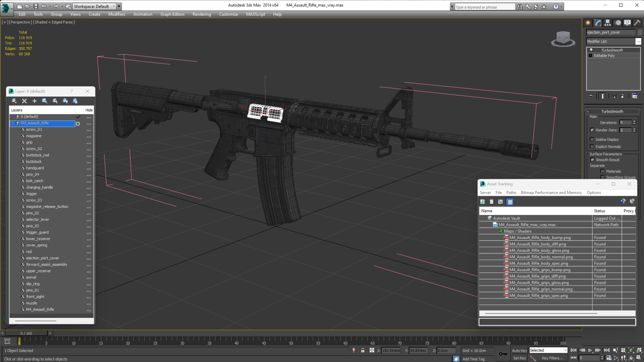Click the time slider 0 / 100 handle
The image size is (644, 362).
[x=26, y=333]
